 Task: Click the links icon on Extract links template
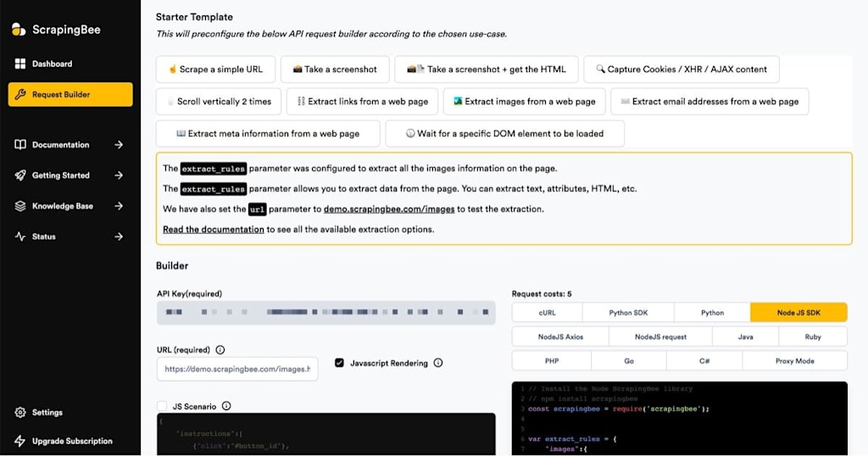point(301,101)
